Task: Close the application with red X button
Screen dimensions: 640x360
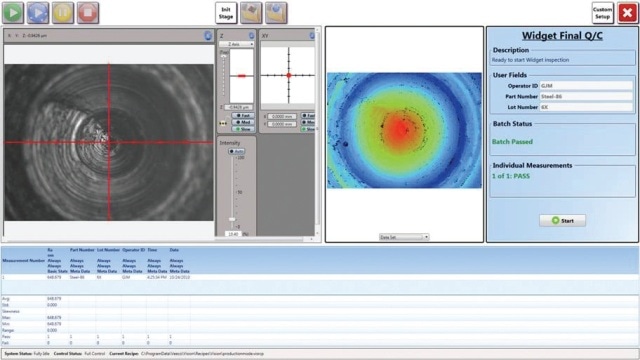Action: [x=627, y=13]
